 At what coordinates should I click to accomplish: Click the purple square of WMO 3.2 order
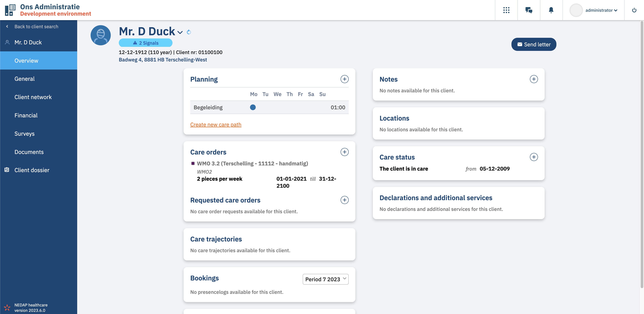(x=193, y=163)
